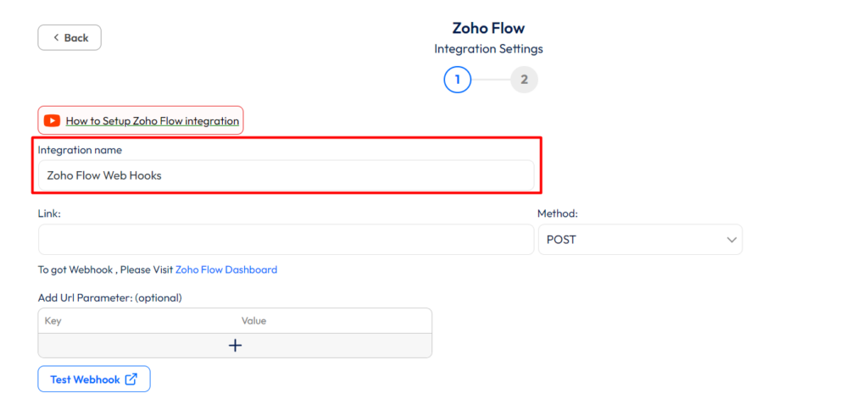868x399 pixels.
Task: Click the Integration Settings subtitle
Action: pyautogui.click(x=488, y=49)
